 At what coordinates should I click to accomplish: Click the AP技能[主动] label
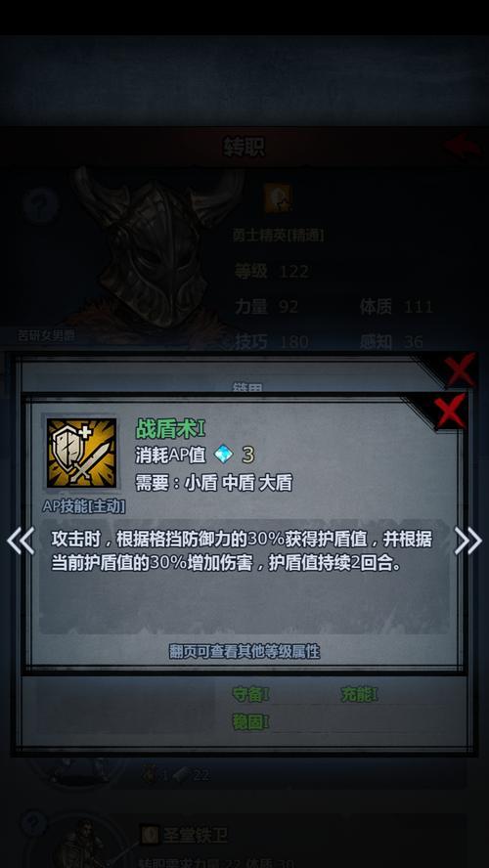point(84,506)
